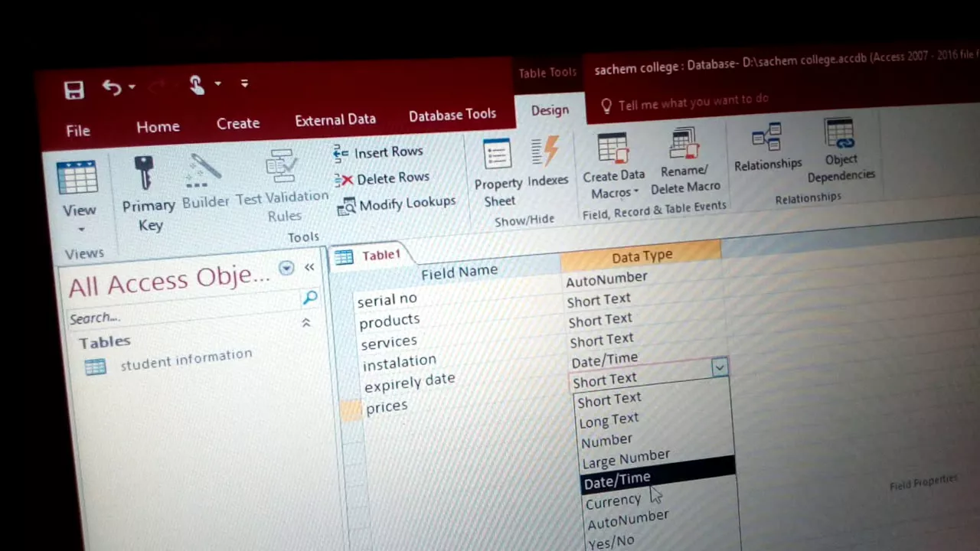
Task: Open the Property Sheet
Action: pyautogui.click(x=498, y=174)
